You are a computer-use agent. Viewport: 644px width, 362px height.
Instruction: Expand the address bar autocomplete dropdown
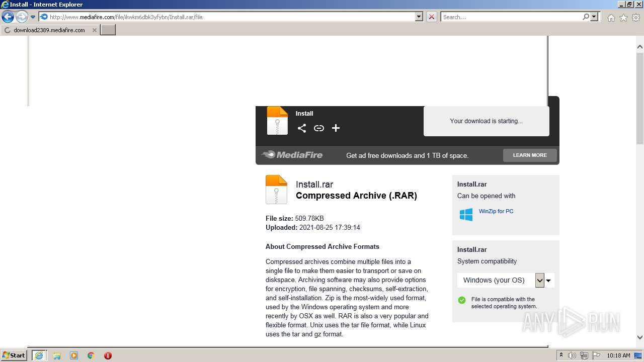pos(419,17)
